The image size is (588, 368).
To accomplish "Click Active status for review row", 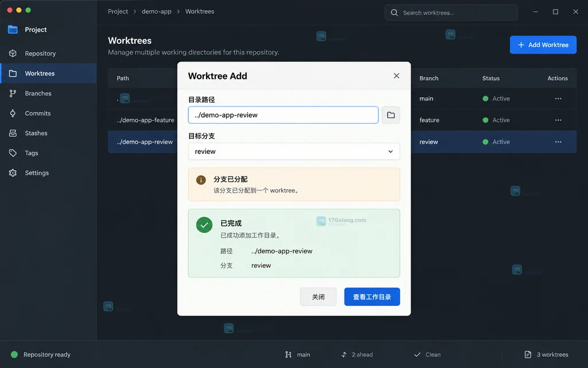I will point(496,142).
